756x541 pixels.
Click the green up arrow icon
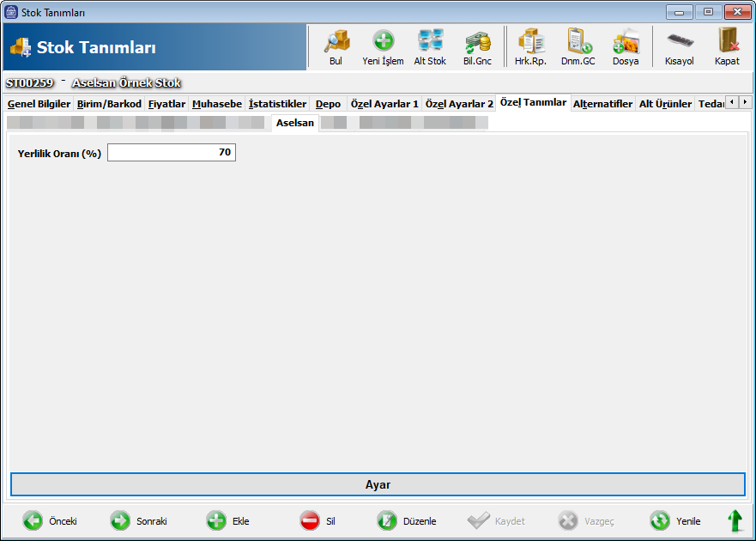click(735, 521)
